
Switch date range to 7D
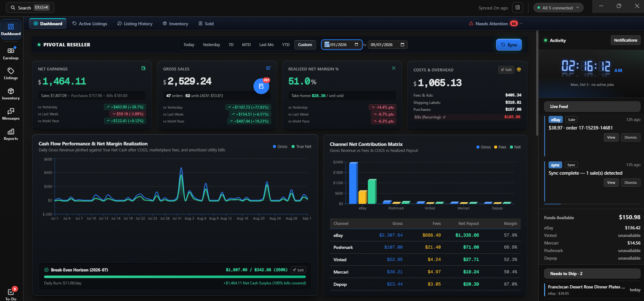click(231, 45)
